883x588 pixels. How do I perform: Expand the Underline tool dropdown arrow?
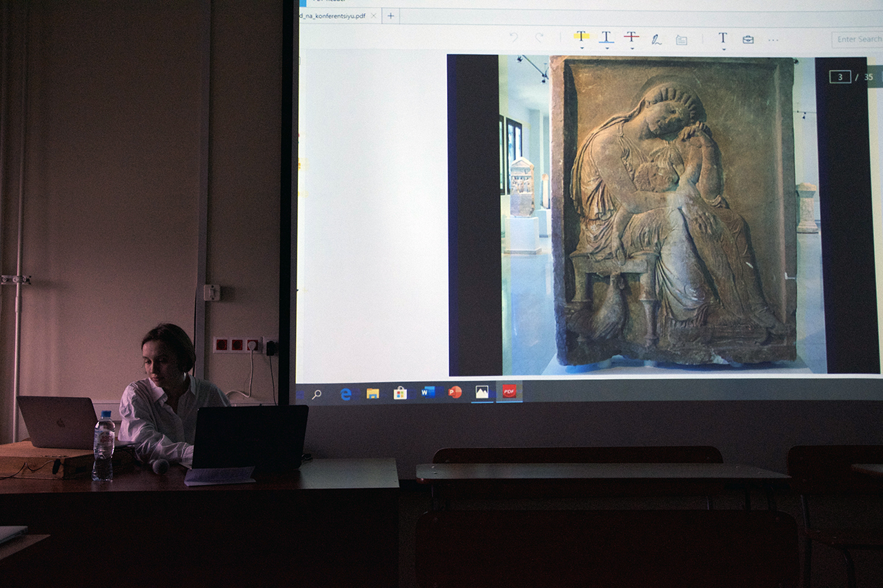(x=606, y=48)
